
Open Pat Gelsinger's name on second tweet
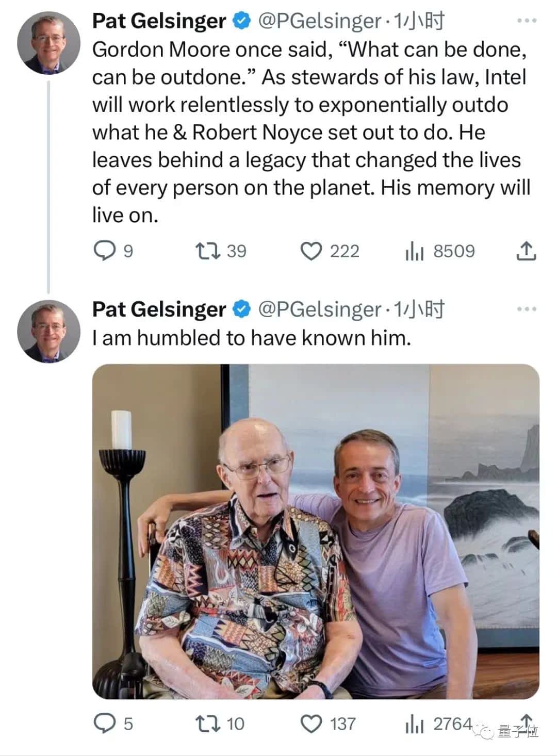pos(159,309)
